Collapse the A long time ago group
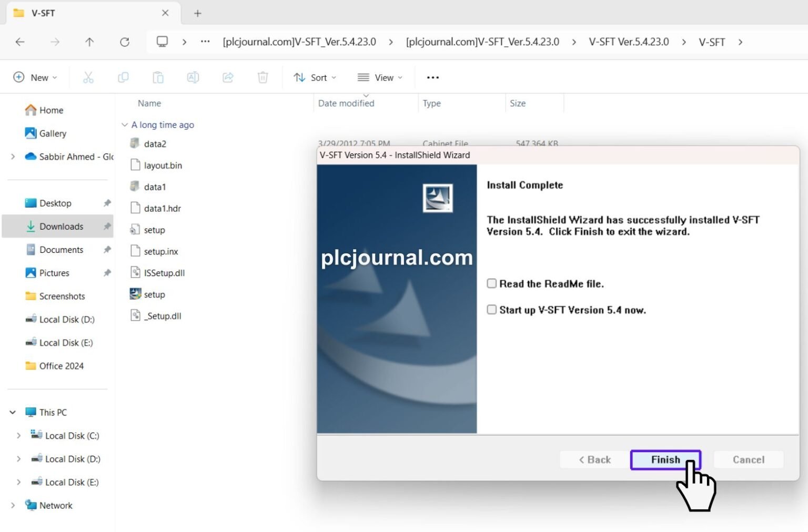Screen dimensions: 808x532 [x=125, y=125]
